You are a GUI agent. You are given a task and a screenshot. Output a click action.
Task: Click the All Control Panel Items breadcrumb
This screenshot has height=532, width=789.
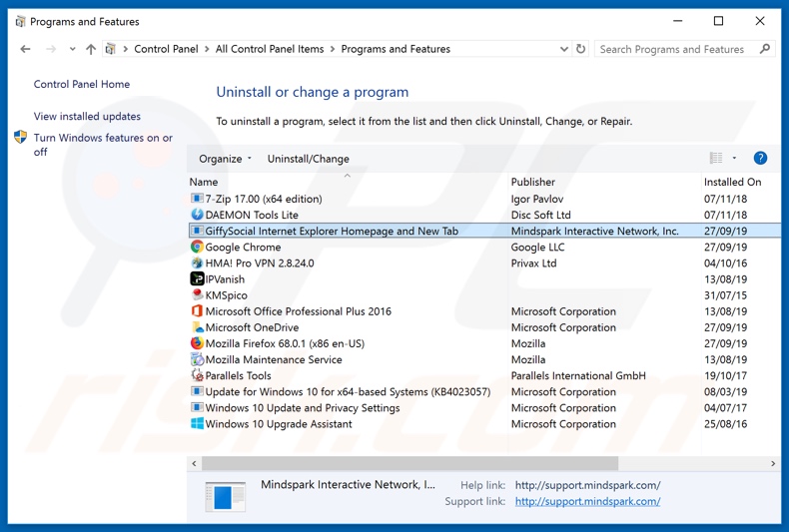pos(269,49)
